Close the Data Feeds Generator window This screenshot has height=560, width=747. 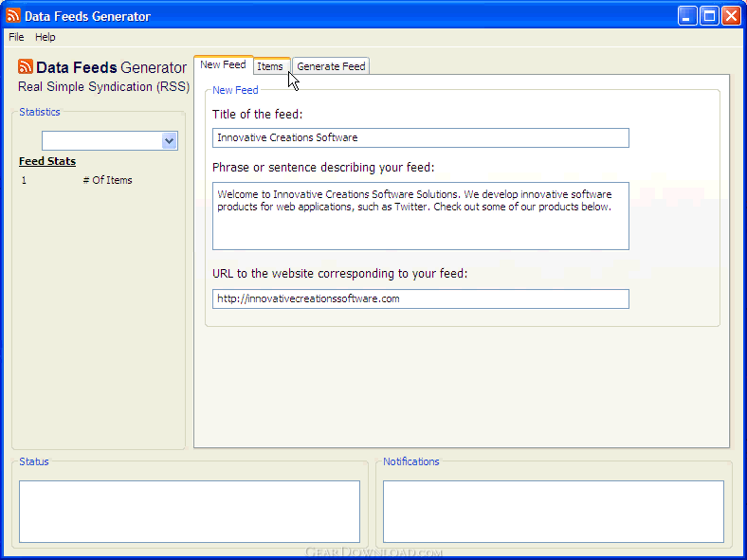731,16
